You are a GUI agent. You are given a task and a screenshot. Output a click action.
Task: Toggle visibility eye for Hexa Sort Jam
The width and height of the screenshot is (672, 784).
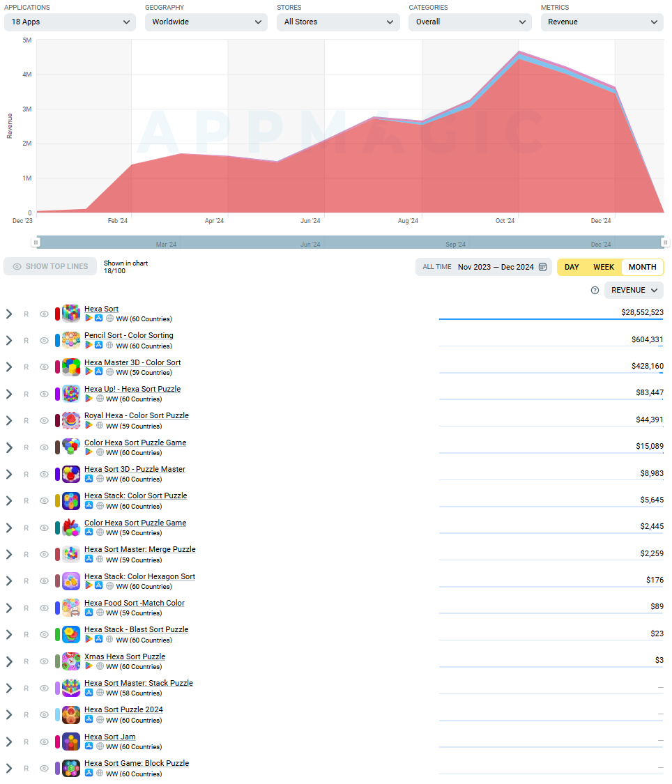point(44,741)
